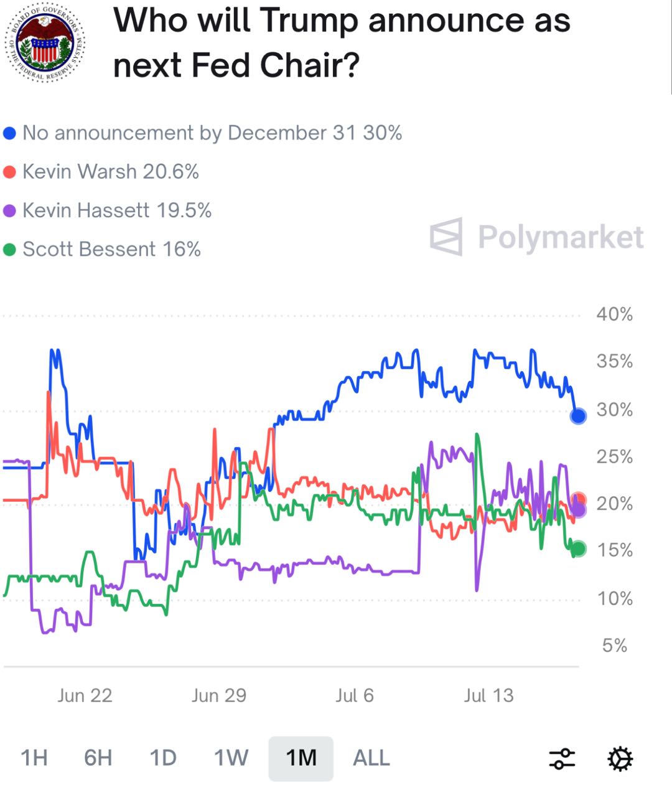672x790 pixels.
Task: Choose the 1W time range
Action: coord(231,758)
